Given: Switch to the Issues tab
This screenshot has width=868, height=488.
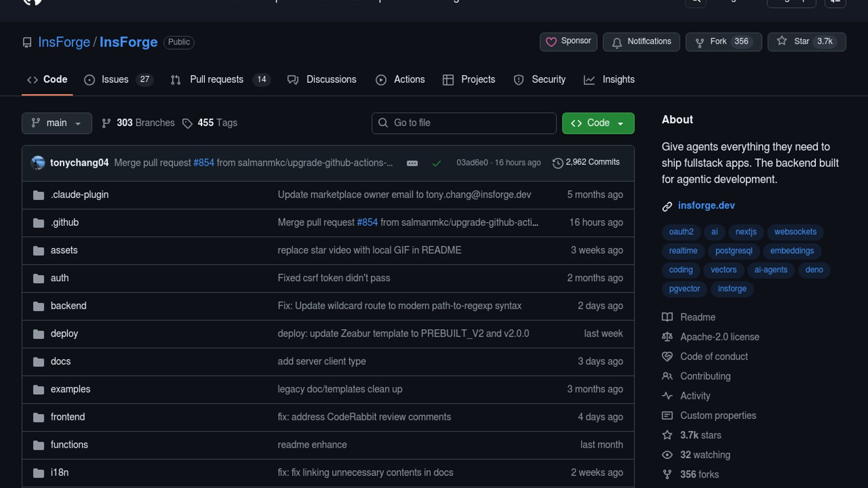Looking at the screenshot, I should point(115,80).
